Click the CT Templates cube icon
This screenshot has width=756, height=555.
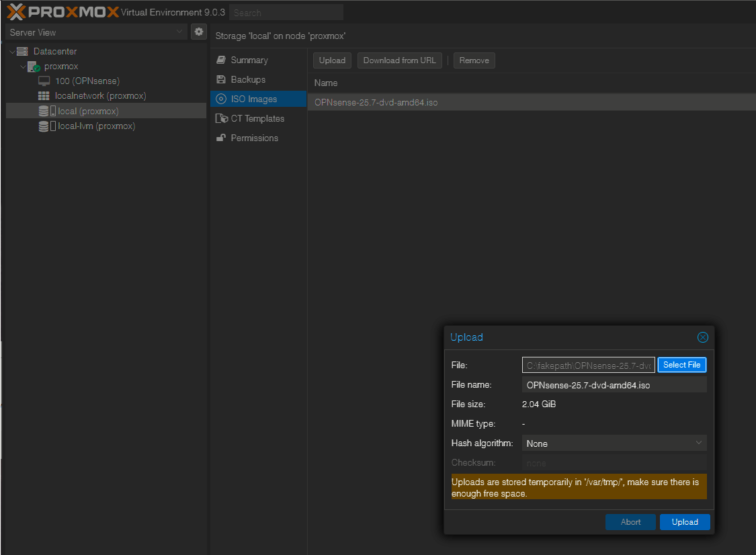[221, 119]
